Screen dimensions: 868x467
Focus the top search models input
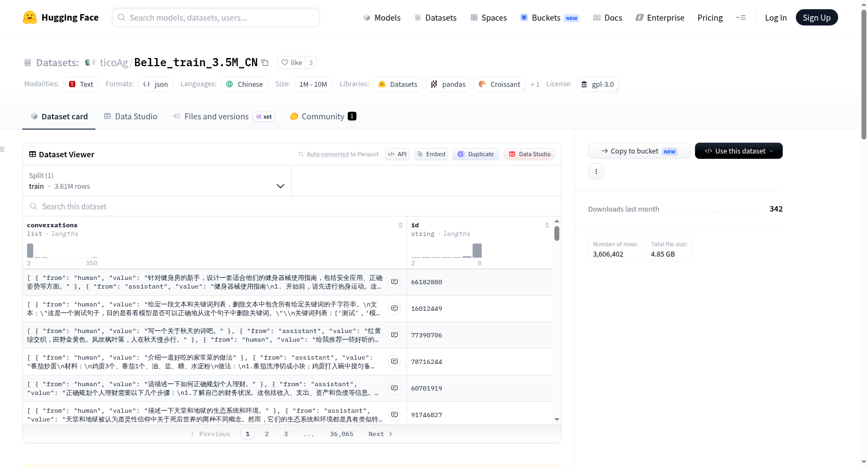coord(216,17)
